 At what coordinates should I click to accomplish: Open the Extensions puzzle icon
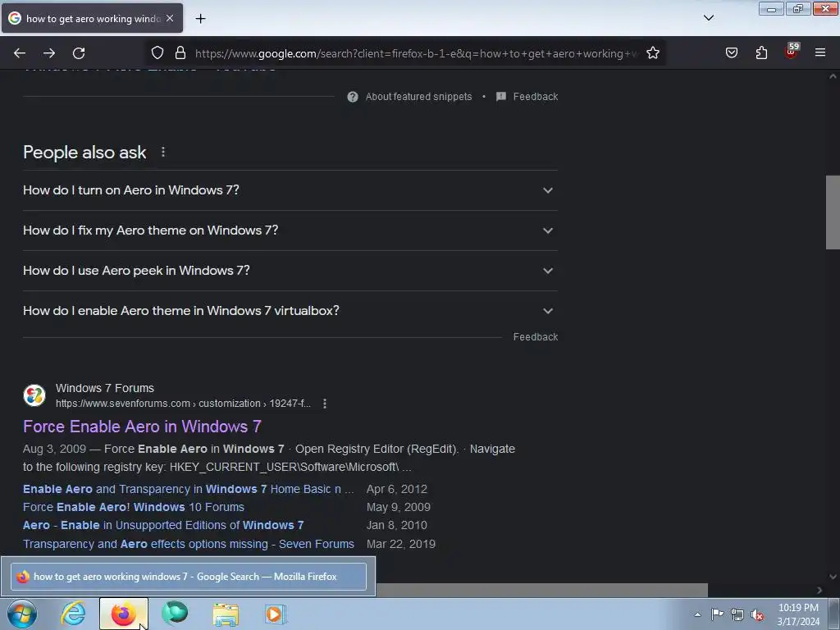click(761, 53)
